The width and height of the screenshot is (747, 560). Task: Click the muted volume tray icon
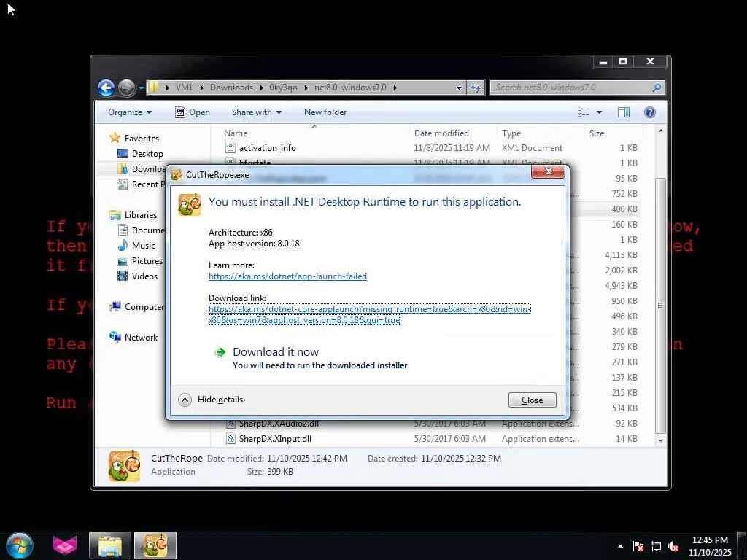[673, 546]
